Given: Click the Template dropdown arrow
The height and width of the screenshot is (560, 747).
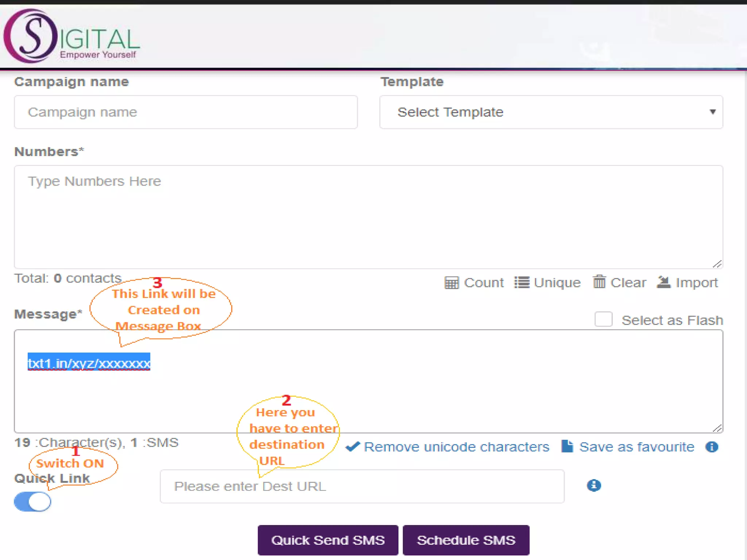Looking at the screenshot, I should [x=712, y=112].
